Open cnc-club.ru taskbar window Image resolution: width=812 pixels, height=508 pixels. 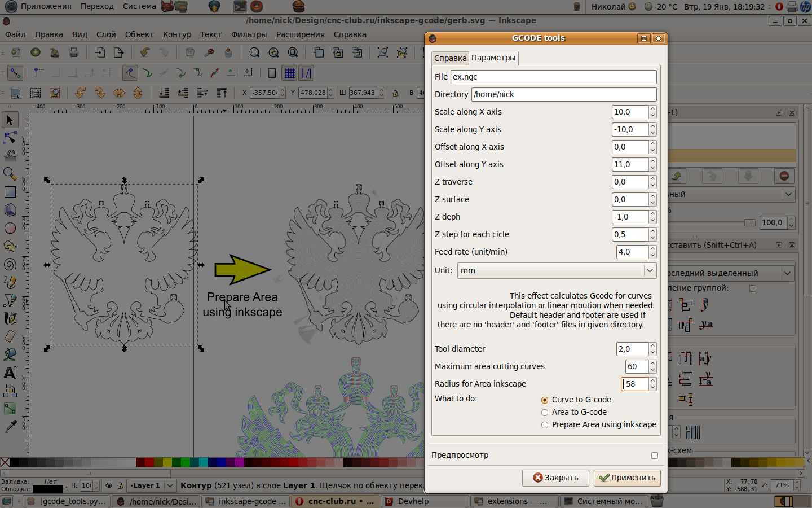(x=336, y=501)
